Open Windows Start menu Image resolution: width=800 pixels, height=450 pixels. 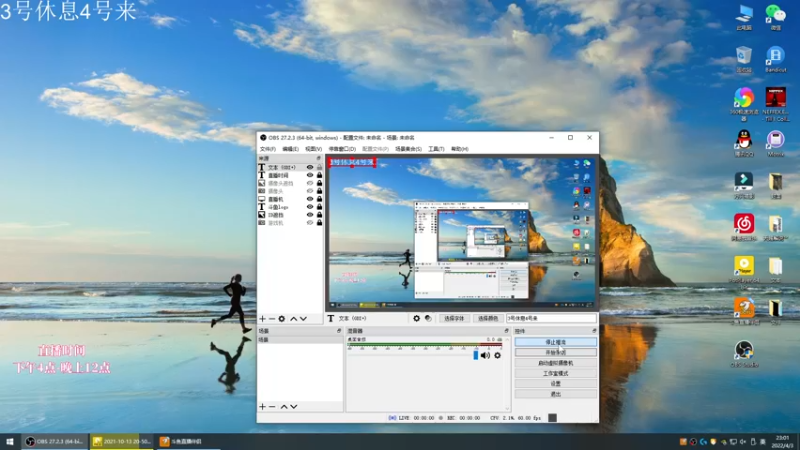[x=10, y=442]
